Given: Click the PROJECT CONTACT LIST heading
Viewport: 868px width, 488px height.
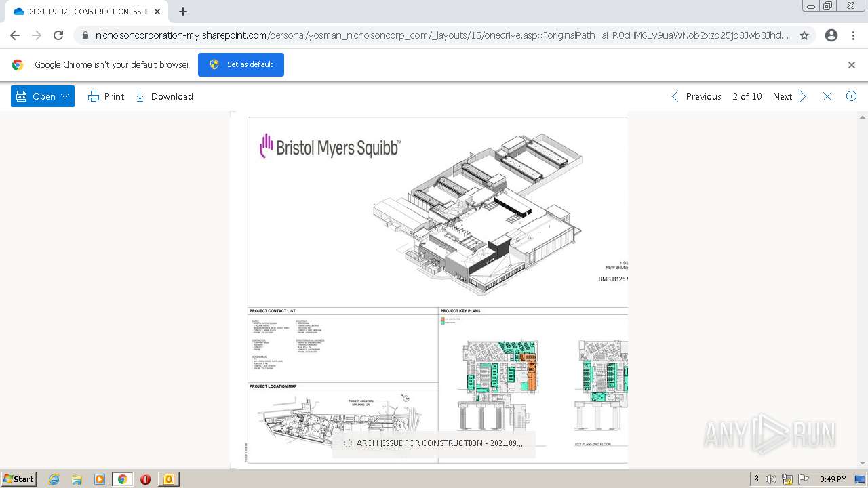Looking at the screenshot, I should point(273,311).
